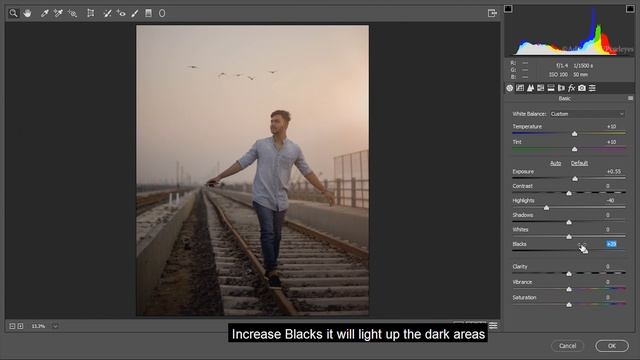The image size is (640, 360).
Task: Open the White Balance dropdown
Action: tap(587, 114)
